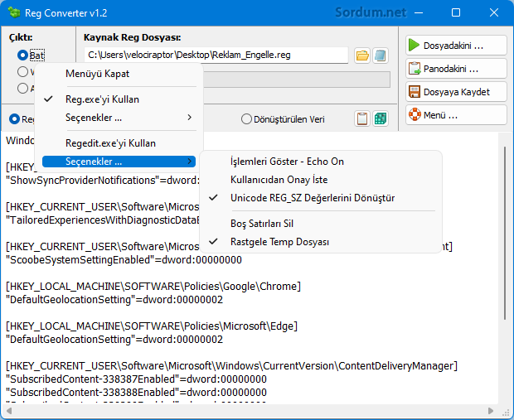Click the Kaynak Reg Dosyası path field

pyautogui.click(x=216, y=56)
